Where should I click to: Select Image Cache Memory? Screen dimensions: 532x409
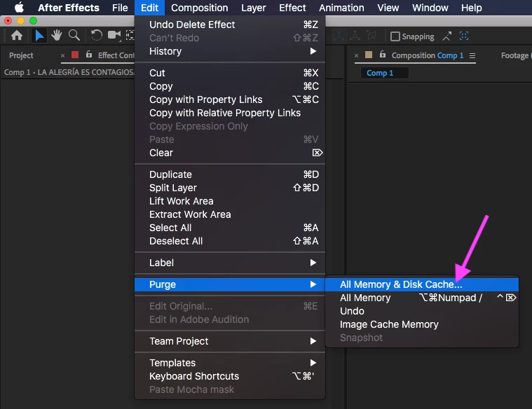[x=422, y=324]
